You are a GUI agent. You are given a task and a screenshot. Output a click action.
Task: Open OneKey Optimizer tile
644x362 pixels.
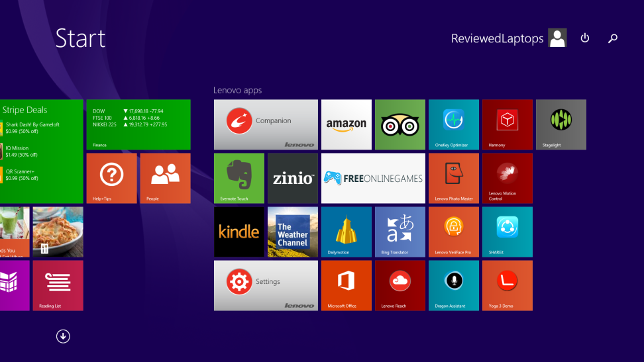pyautogui.click(x=454, y=125)
